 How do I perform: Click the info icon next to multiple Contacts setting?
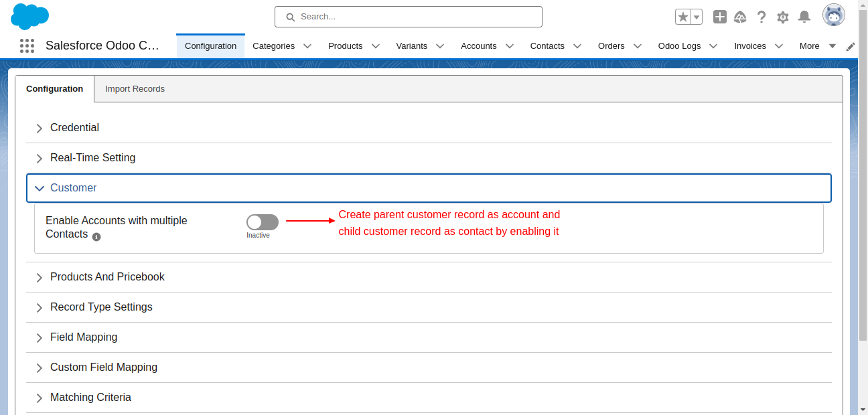click(96, 236)
